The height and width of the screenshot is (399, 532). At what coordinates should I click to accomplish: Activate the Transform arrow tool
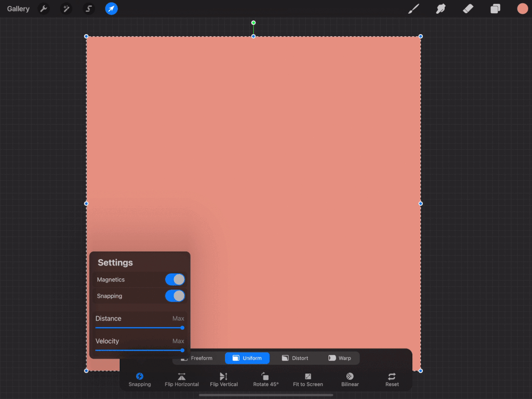click(111, 9)
